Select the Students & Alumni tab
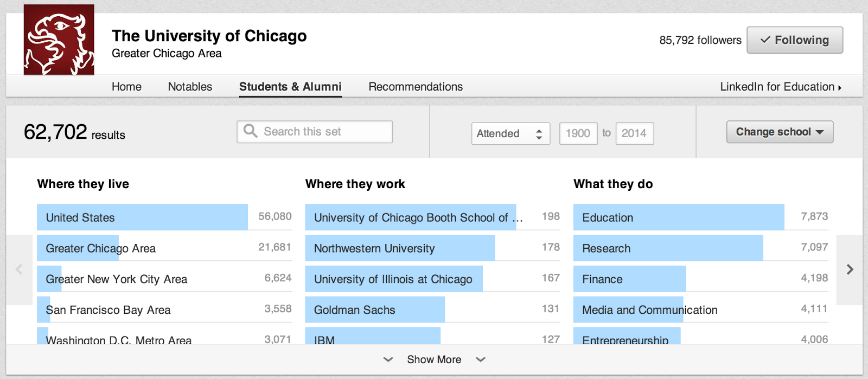This screenshot has height=379, width=868. click(290, 87)
